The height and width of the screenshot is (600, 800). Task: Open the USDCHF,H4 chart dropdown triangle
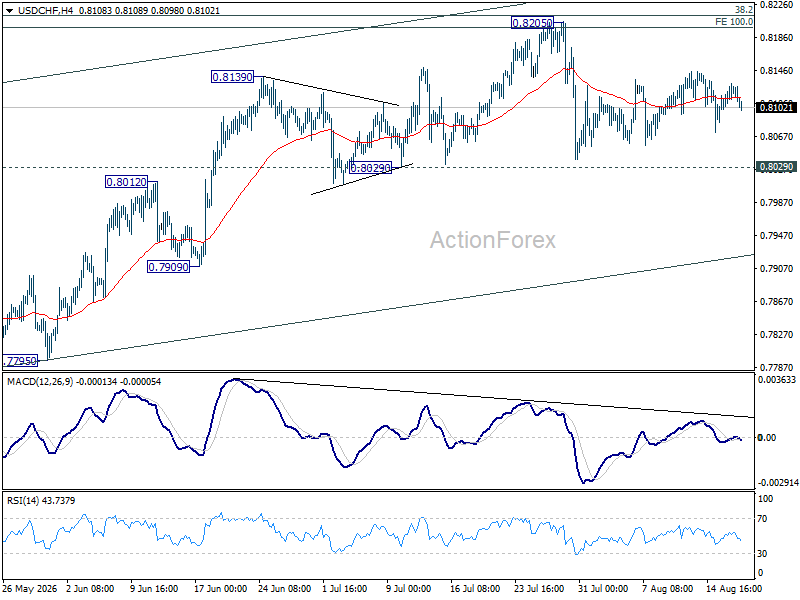click(x=9, y=10)
